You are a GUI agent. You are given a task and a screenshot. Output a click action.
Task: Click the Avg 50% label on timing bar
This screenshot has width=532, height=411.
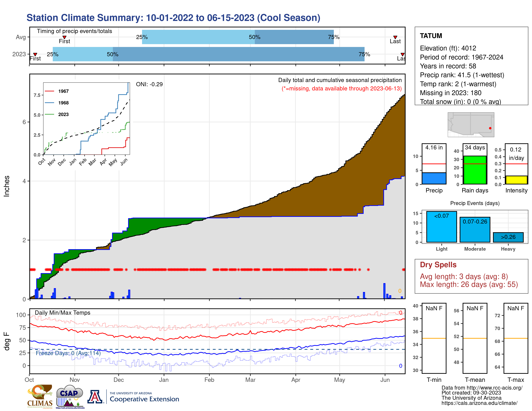255,37
